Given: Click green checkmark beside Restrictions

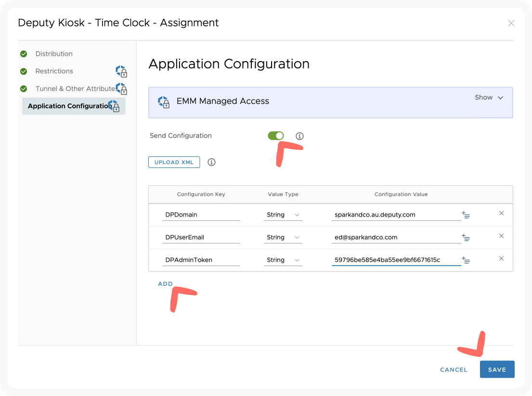Looking at the screenshot, I should tap(24, 71).
